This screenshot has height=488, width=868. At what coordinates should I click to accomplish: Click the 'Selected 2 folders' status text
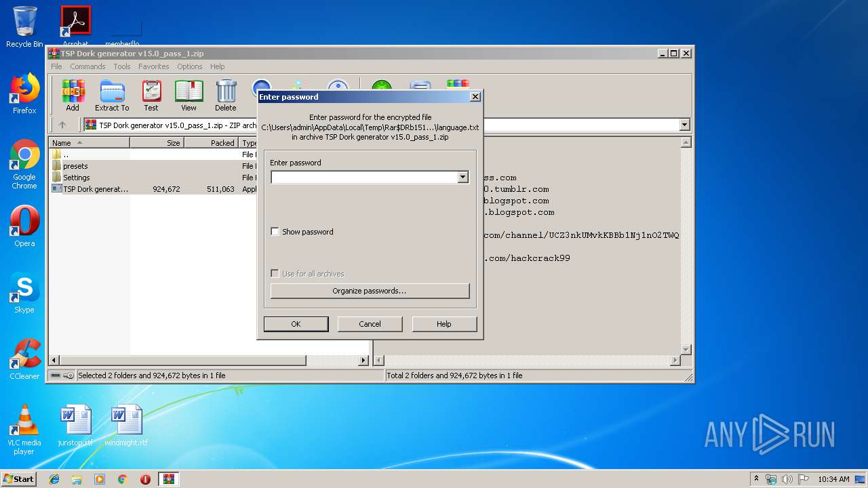[x=151, y=375]
